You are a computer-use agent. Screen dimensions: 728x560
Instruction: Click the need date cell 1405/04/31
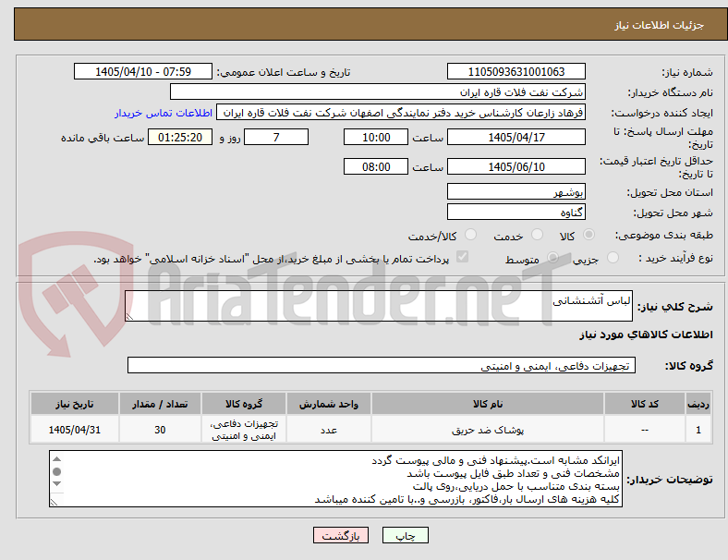click(75, 430)
